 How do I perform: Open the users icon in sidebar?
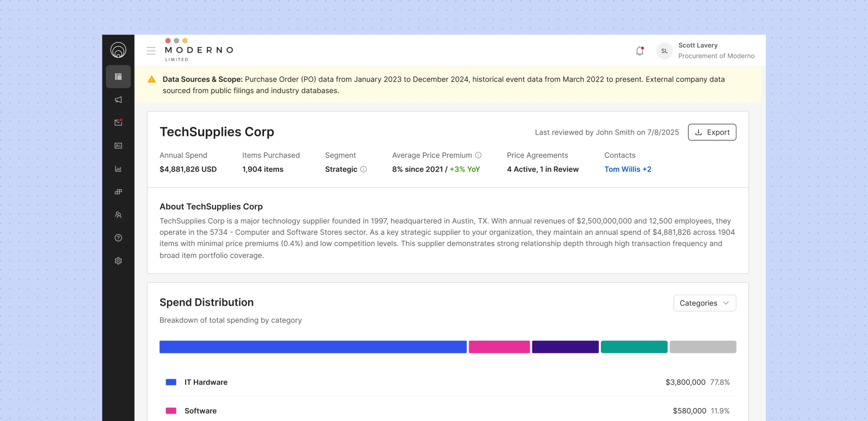[x=118, y=215]
